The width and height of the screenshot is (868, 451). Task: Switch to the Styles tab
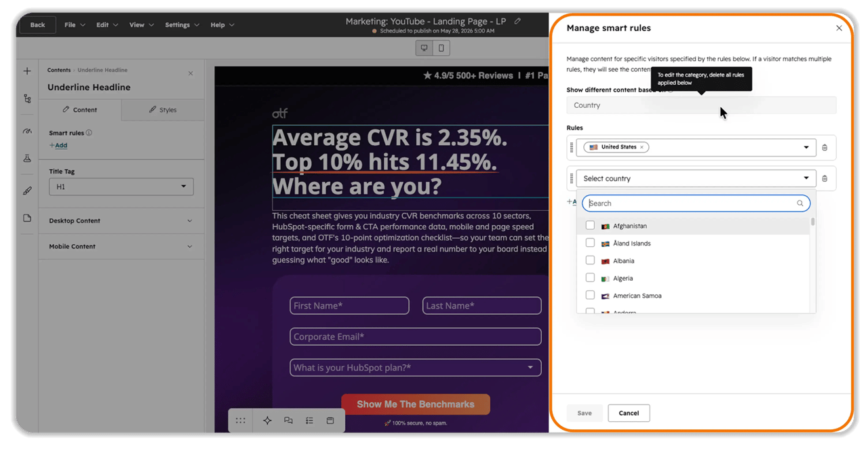(163, 109)
